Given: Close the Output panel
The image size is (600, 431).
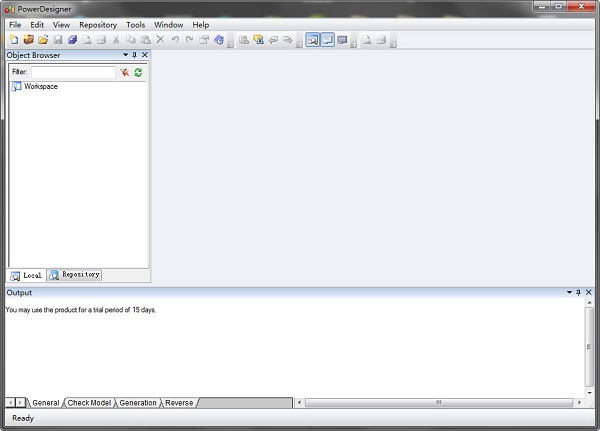Looking at the screenshot, I should coord(589,292).
